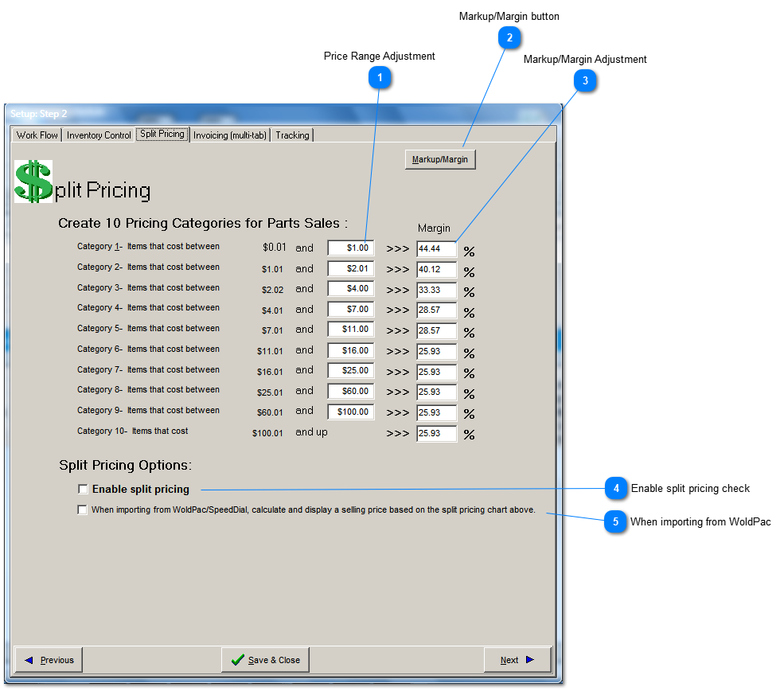Click callout marker number 4
This screenshot has height=691, width=784.
click(615, 488)
